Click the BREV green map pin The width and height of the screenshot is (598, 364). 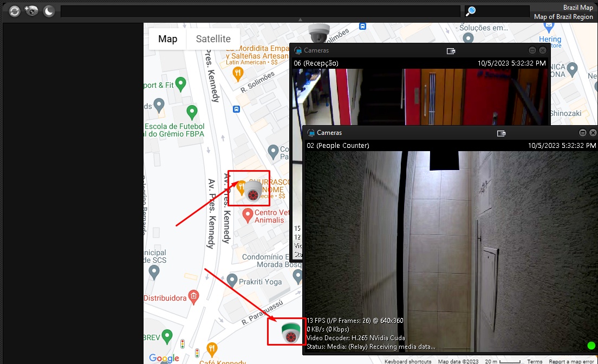167,336
